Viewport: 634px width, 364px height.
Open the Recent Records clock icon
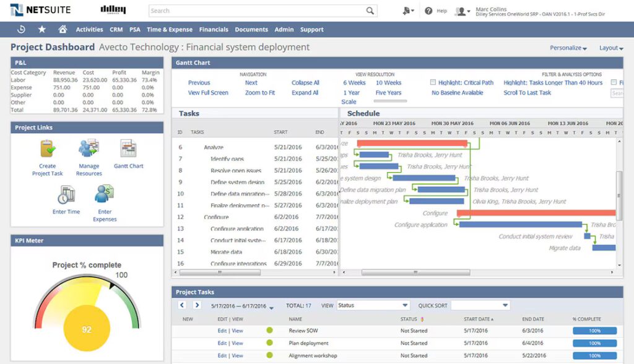click(x=21, y=29)
